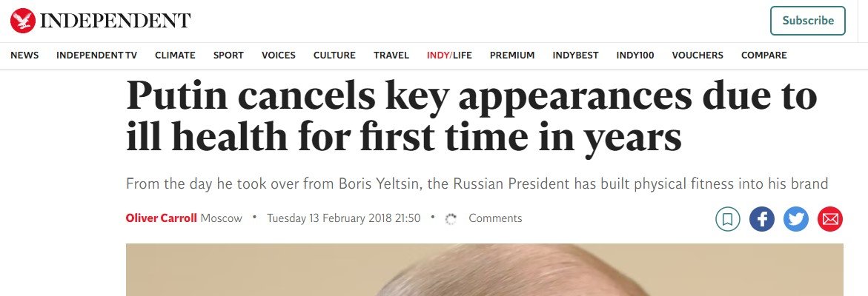This screenshot has height=296, width=868.
Task: Bookmark this article
Action: click(x=728, y=219)
